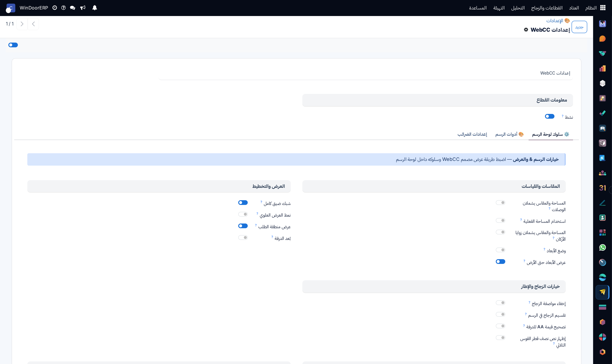Viewport: 612px width, 364px height.
Task: Open the four-quadrant circle app icon
Action: [x=602, y=337]
